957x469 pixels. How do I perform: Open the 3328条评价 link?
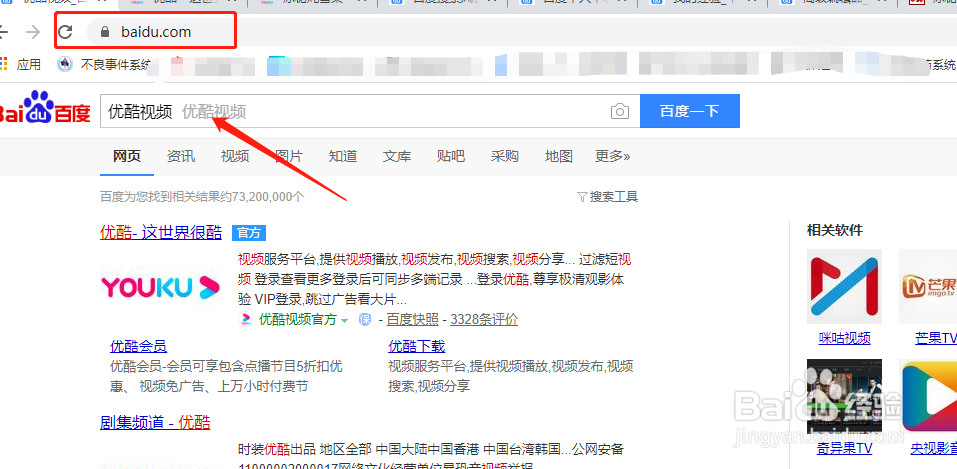(484, 319)
